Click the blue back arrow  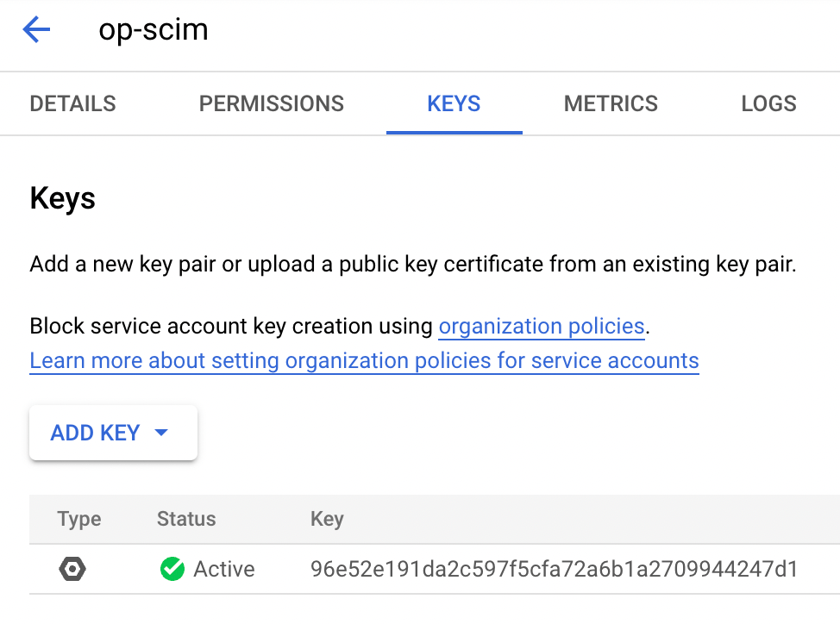click(34, 28)
